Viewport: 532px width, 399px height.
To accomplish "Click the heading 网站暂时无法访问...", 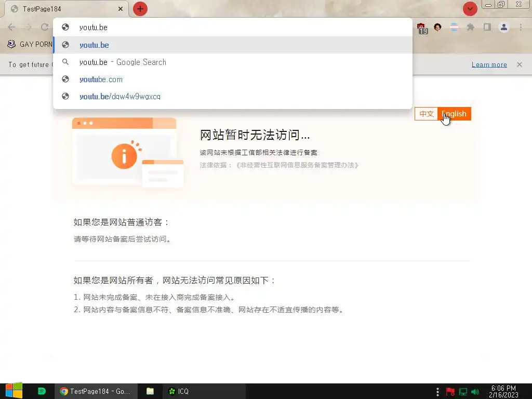I will tap(255, 135).
